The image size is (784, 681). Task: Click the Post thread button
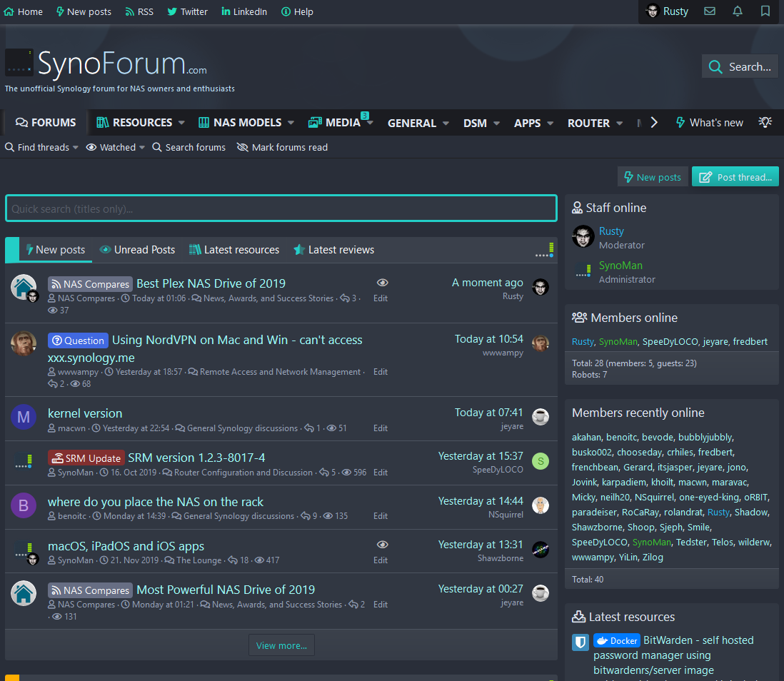pyautogui.click(x=735, y=176)
